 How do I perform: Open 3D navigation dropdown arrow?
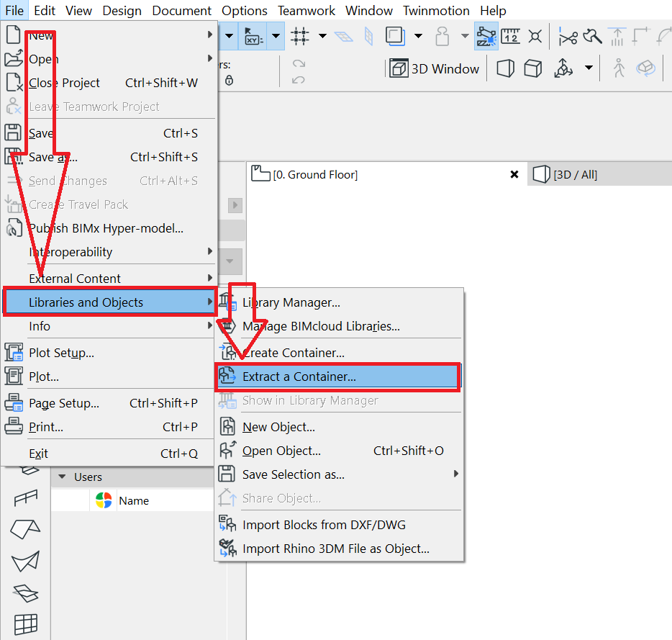(x=589, y=68)
